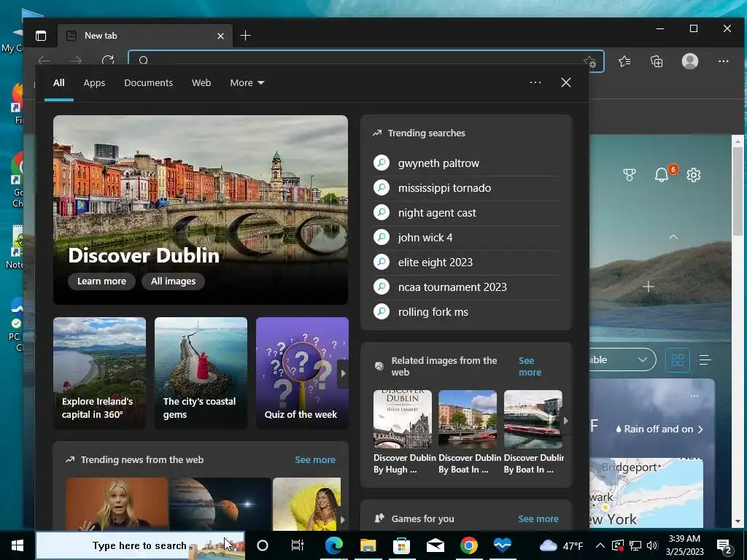Open the Edge Collections icon
747x560 pixels.
click(x=657, y=61)
